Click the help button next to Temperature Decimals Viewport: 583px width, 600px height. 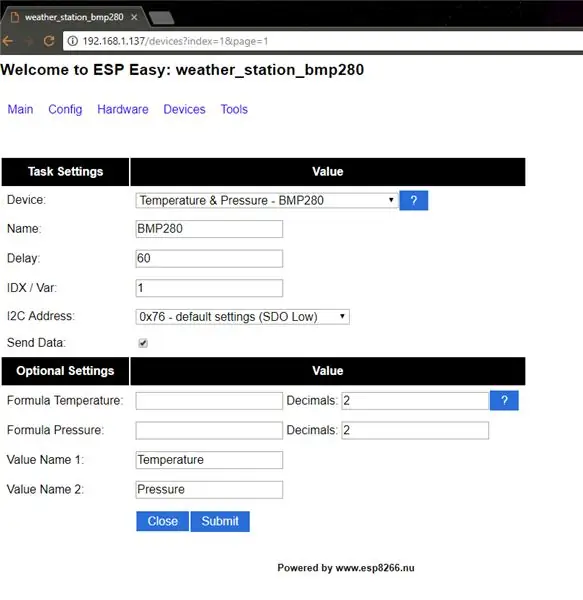tap(504, 400)
